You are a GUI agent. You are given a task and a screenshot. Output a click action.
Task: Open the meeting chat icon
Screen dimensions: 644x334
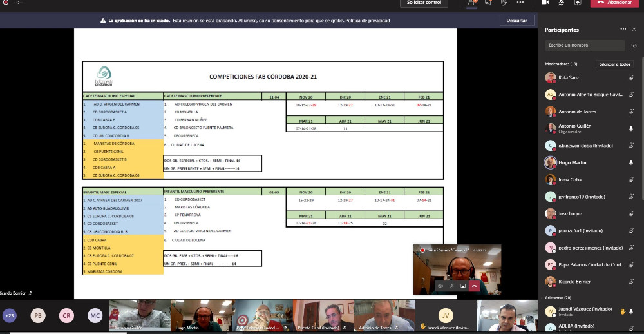pos(488,3)
